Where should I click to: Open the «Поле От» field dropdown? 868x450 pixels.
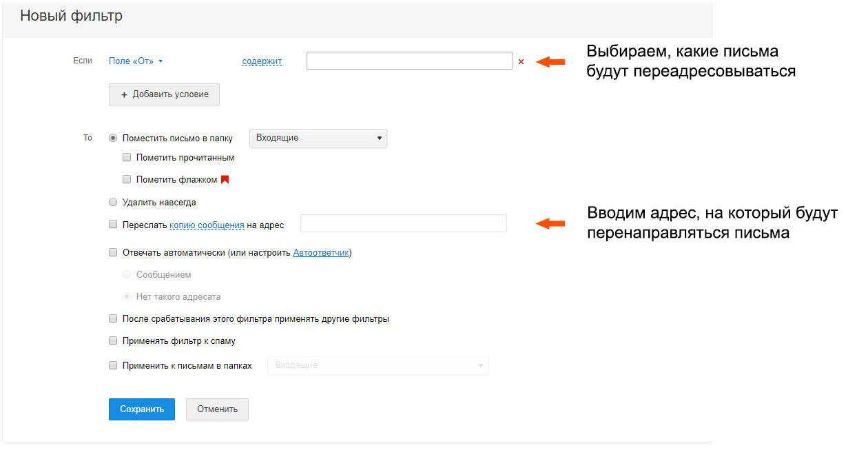point(136,61)
